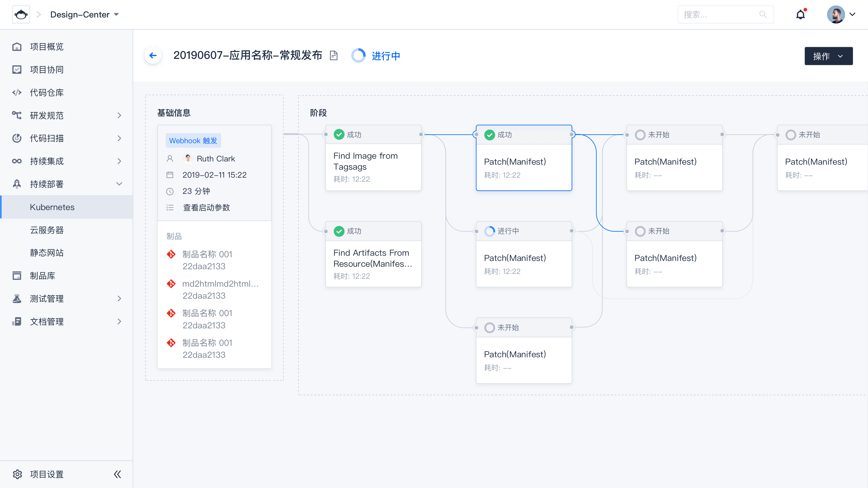Click the 进行中 spinner on middle Patch stage
Viewport: 868px width, 488px height.
(x=489, y=231)
